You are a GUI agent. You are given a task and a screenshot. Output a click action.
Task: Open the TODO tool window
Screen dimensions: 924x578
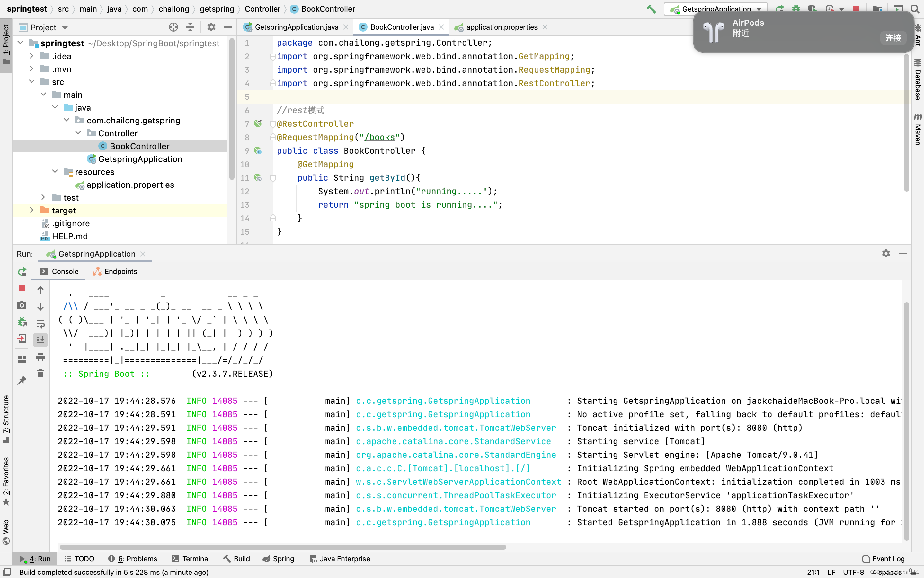tap(79, 559)
